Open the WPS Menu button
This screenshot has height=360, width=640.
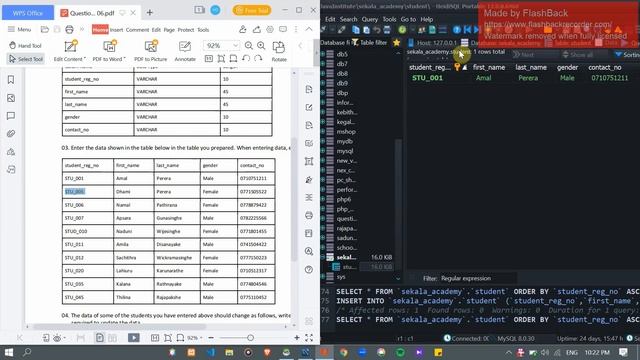coord(19,29)
